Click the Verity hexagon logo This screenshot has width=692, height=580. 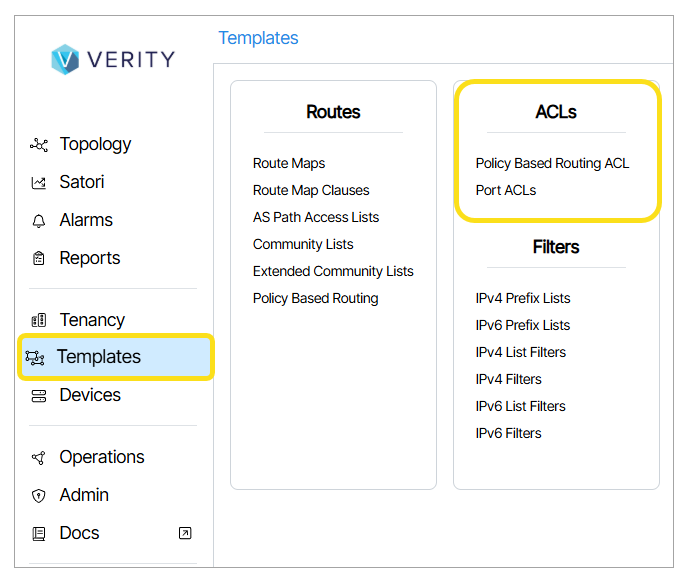point(65,59)
